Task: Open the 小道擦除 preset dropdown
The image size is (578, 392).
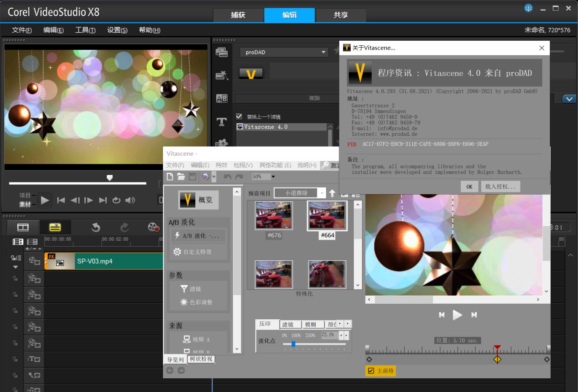Action: (300, 193)
